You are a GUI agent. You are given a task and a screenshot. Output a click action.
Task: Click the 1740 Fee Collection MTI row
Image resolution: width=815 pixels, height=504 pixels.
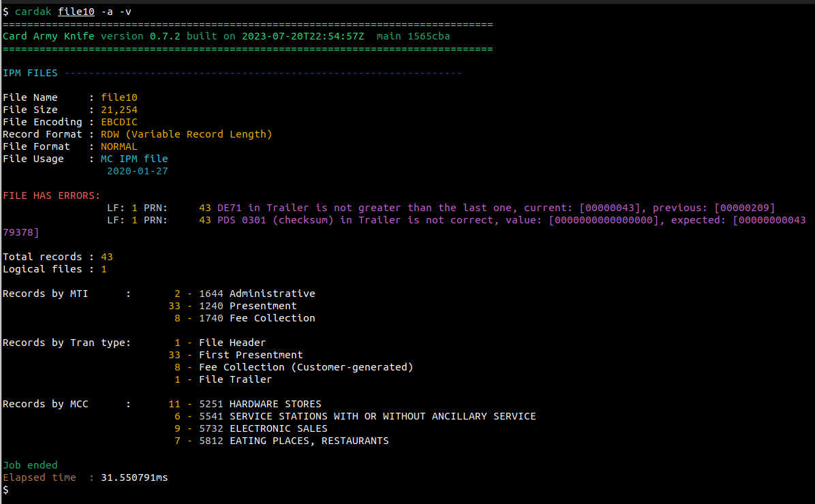point(256,318)
